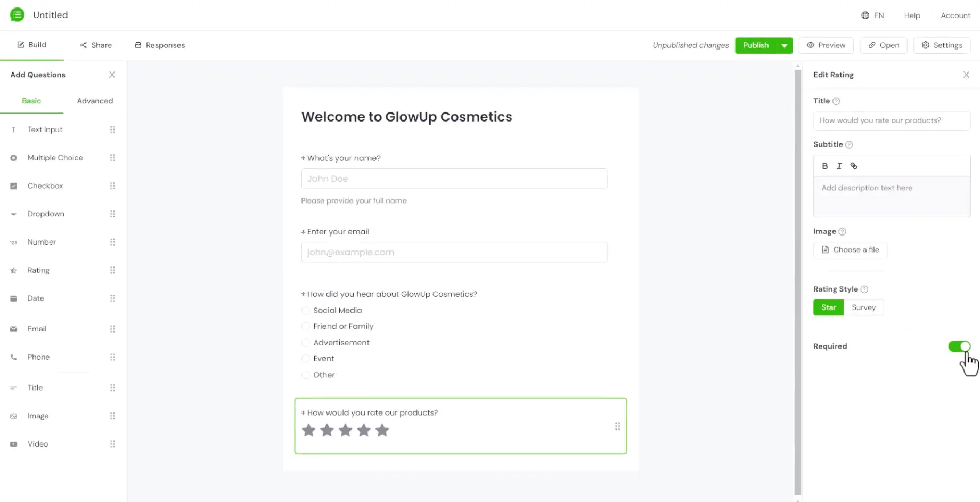
Task: Select the Basic questions tab
Action: pos(31,101)
